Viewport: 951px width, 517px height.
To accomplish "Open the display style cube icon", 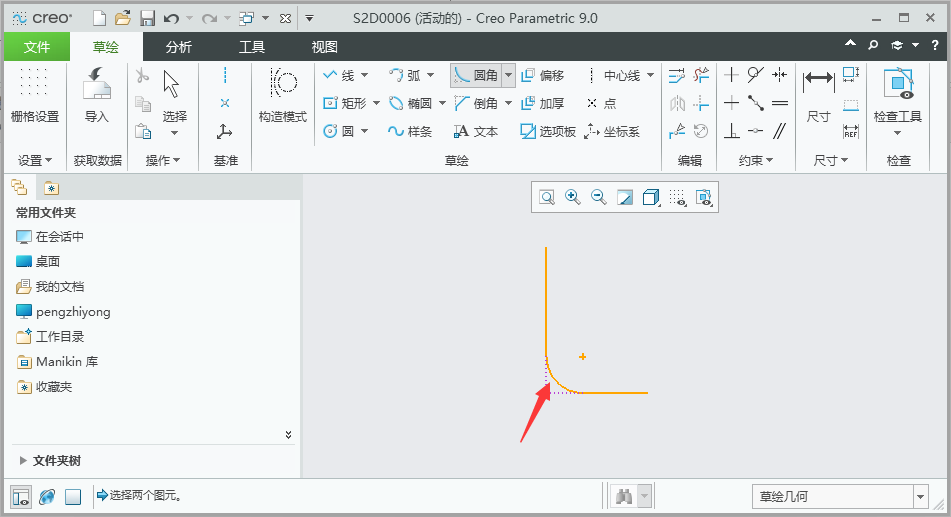I will (x=651, y=197).
